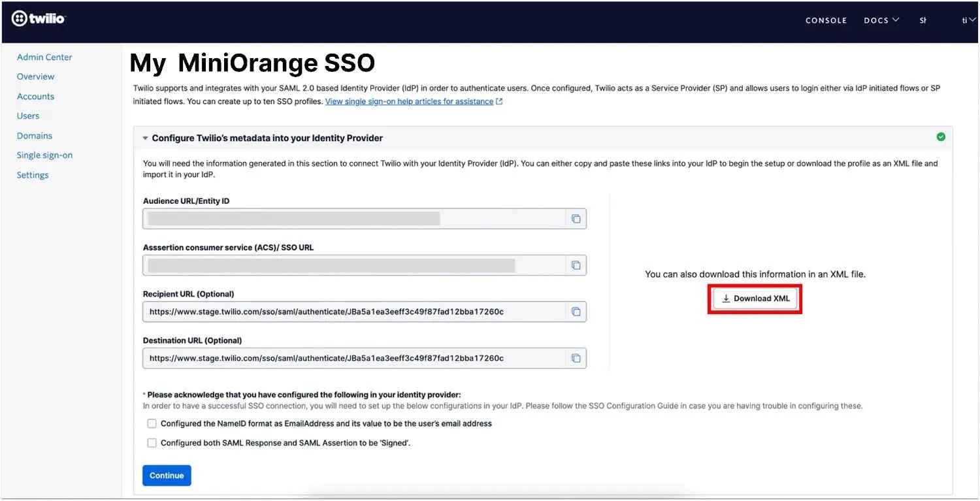
Task: Click the green completed checkmark icon
Action: 941,137
